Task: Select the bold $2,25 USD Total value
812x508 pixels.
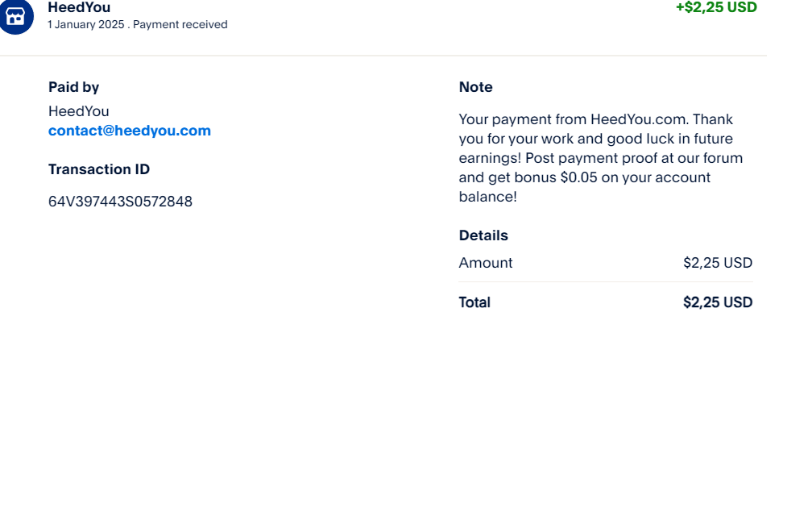Action: pyautogui.click(x=718, y=302)
